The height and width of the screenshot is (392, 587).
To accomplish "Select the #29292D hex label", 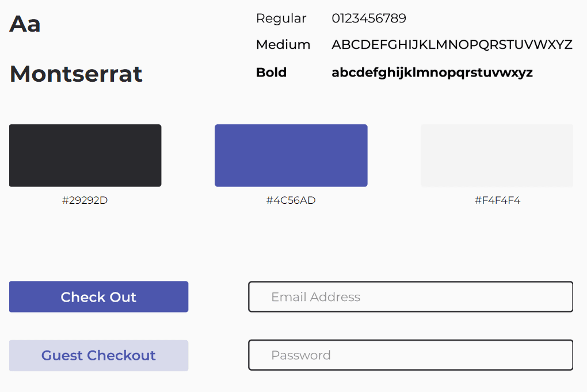I will (x=85, y=200).
